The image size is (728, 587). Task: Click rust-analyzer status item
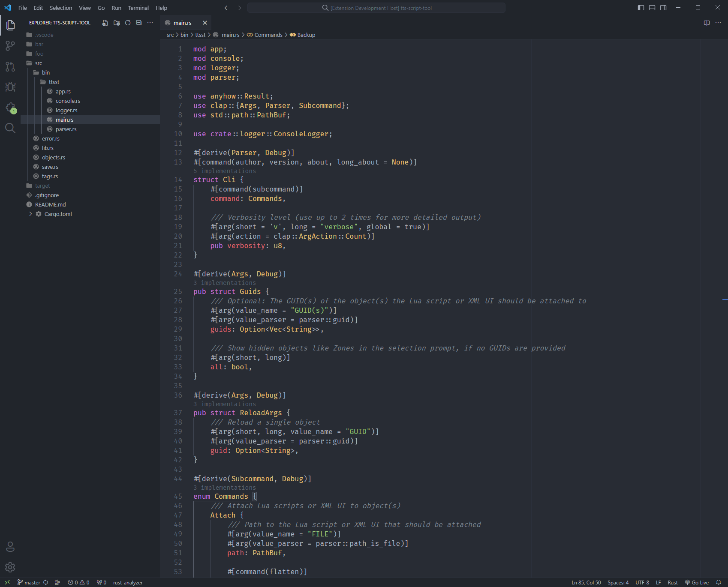[128, 582]
